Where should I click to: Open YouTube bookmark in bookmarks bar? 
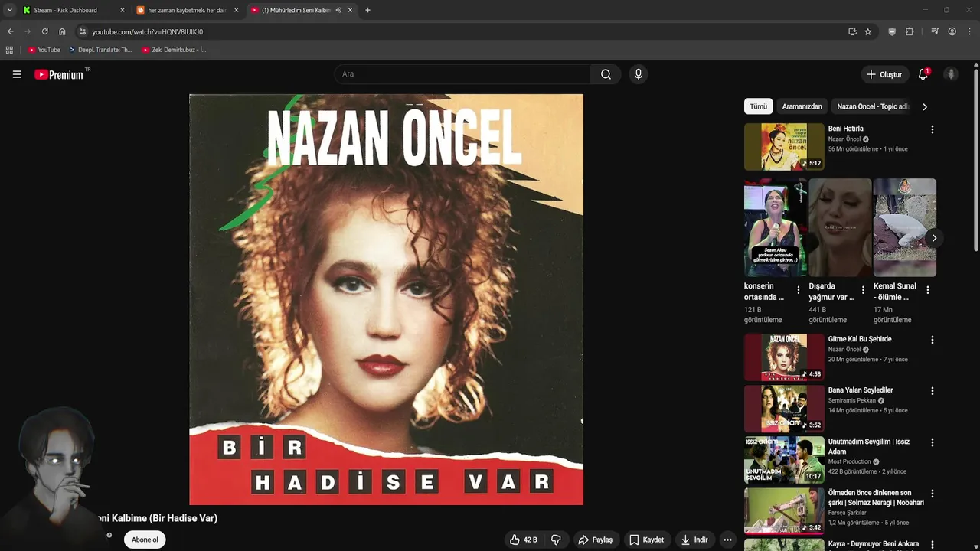pyautogui.click(x=44, y=50)
